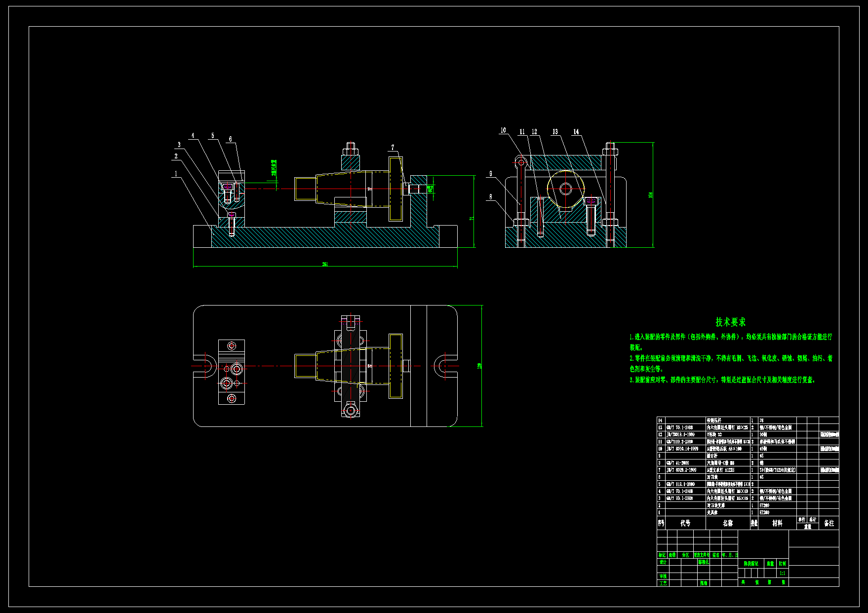Select callout number 13 in side view
Viewport: 868px width, 613px height.
[x=555, y=132]
